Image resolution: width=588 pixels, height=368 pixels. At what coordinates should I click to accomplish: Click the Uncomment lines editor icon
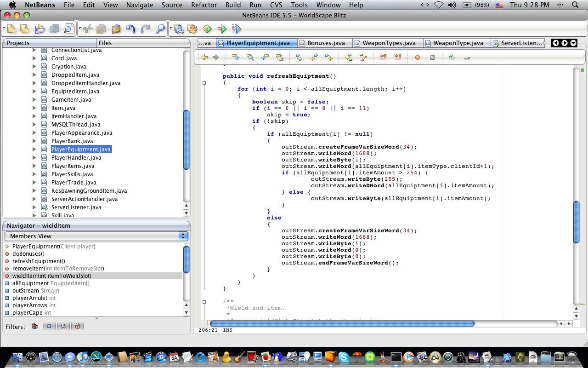[467, 58]
